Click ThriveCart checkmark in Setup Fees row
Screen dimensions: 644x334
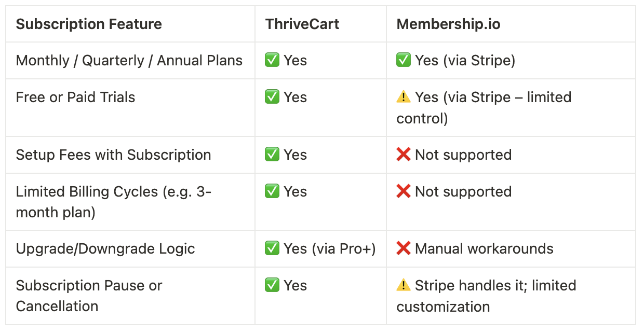tap(272, 155)
